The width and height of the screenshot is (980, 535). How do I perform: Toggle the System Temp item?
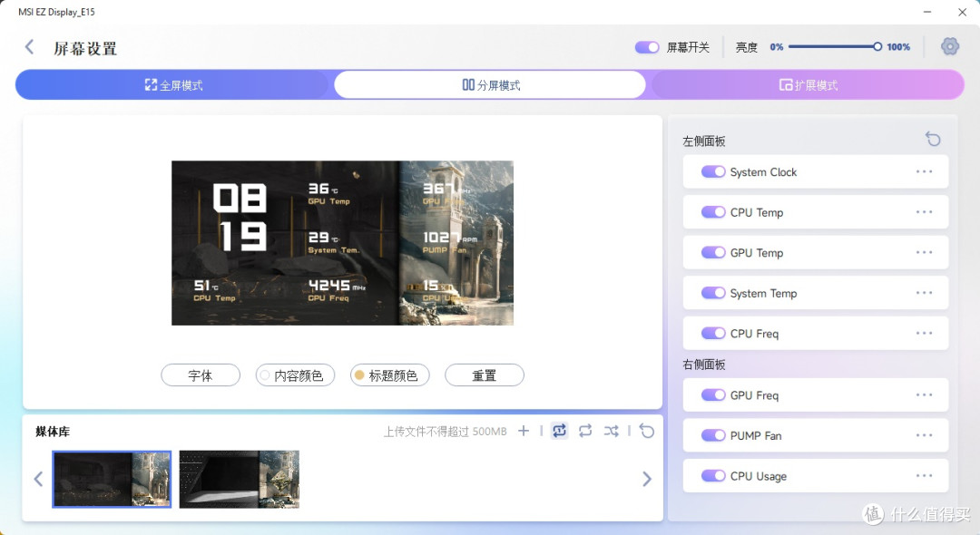click(713, 293)
